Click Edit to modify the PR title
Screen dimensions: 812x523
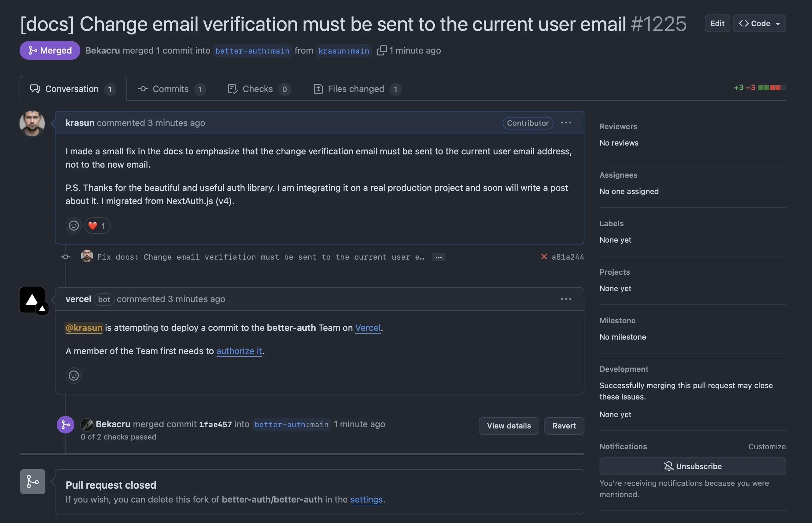tap(717, 23)
